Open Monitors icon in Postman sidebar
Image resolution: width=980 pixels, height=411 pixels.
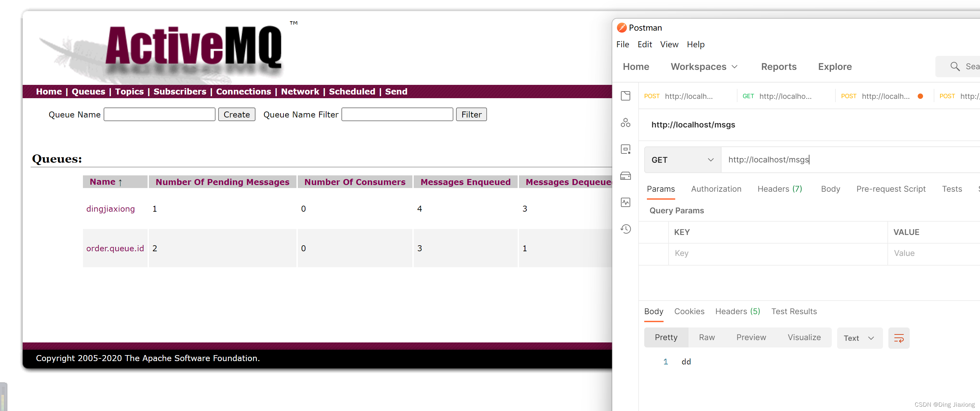[626, 202]
